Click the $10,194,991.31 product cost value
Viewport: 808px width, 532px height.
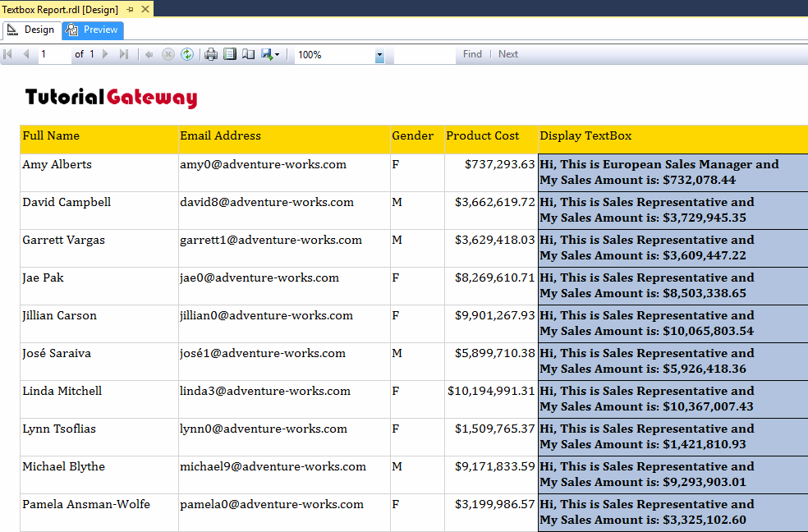click(491, 391)
